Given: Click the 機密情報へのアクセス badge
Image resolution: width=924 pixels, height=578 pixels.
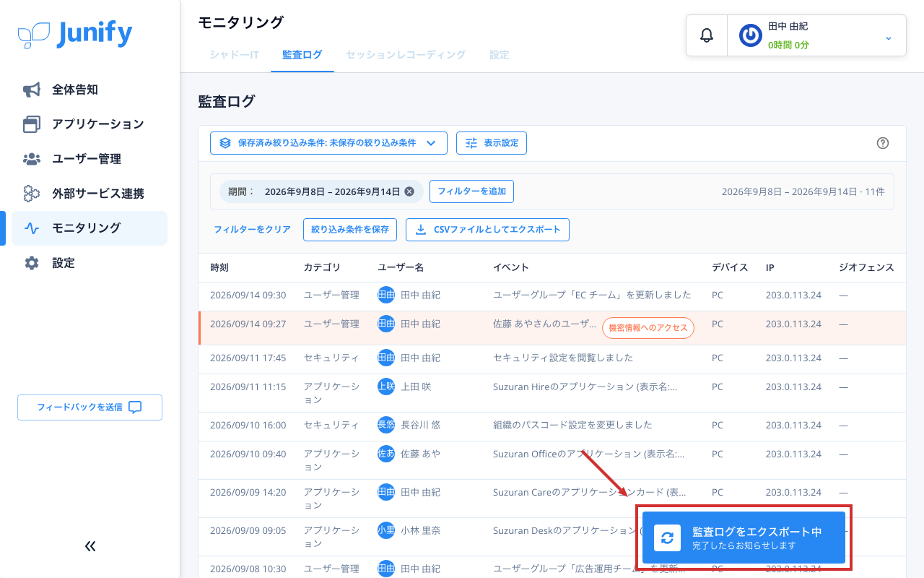Looking at the screenshot, I should [648, 328].
